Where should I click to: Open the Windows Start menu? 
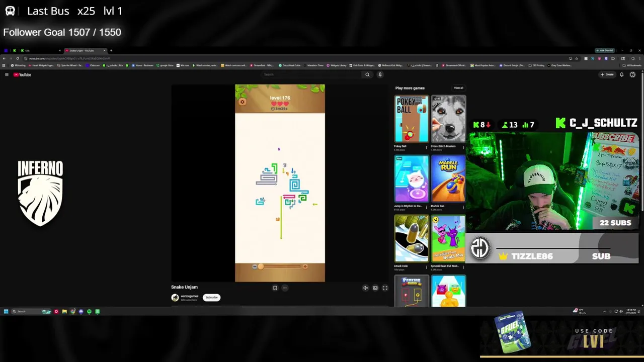(6, 312)
